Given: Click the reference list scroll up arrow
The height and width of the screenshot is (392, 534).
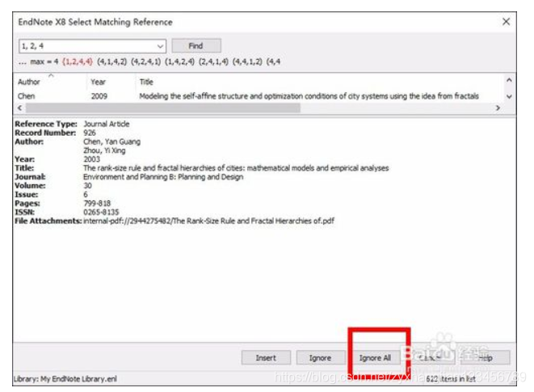Looking at the screenshot, I should (509, 81).
